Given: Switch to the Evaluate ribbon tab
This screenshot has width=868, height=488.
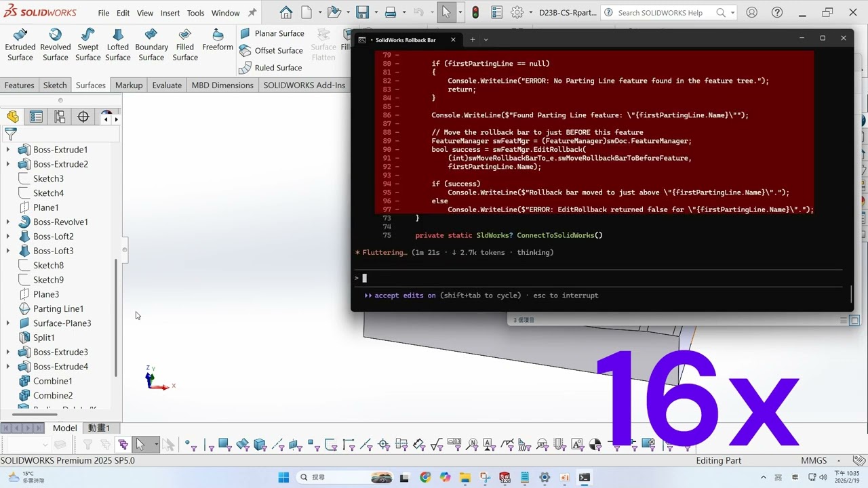Looking at the screenshot, I should click(167, 85).
